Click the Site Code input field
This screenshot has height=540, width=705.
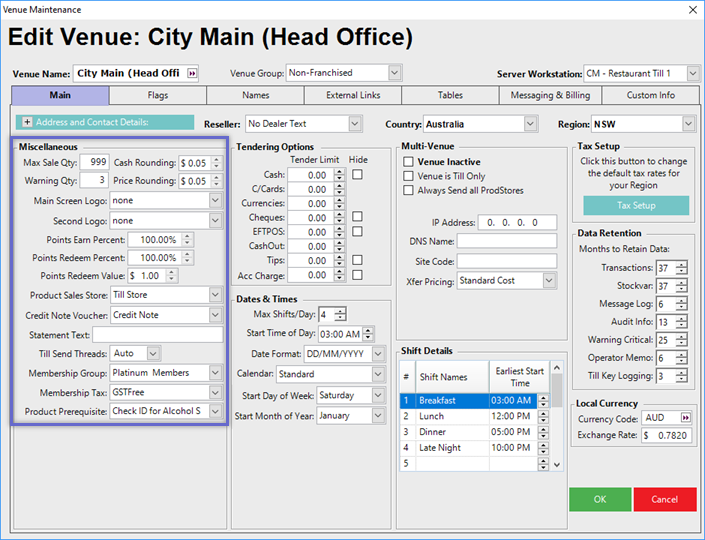tap(507, 261)
